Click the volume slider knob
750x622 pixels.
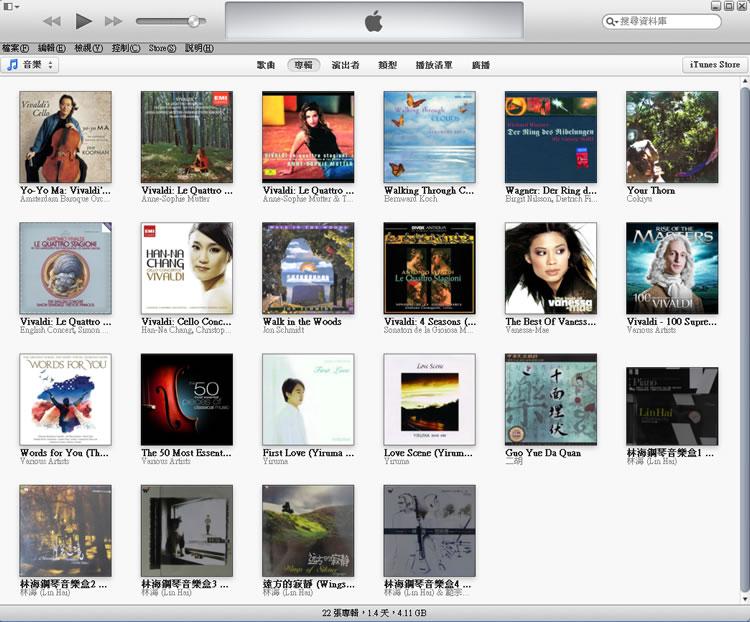coord(194,21)
